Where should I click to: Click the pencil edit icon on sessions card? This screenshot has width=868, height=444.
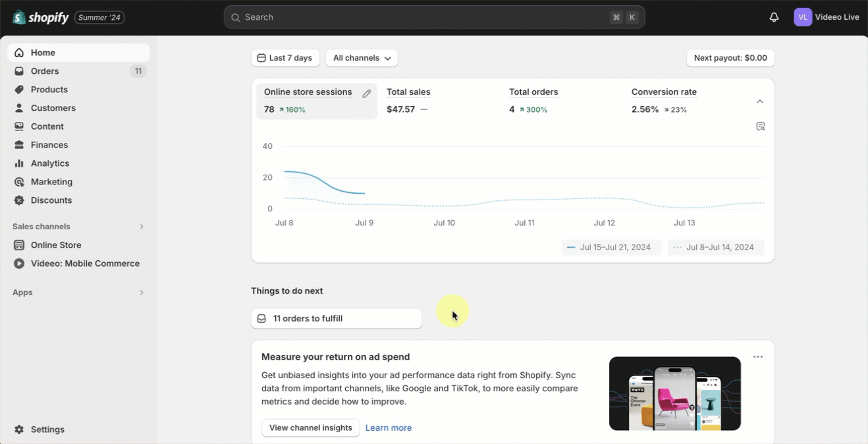click(367, 94)
